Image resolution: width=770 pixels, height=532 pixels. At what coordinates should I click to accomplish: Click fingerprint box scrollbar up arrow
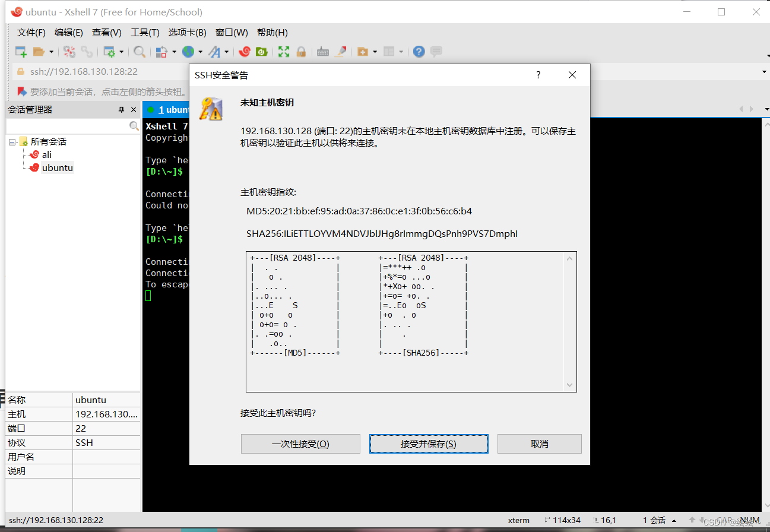coord(570,258)
